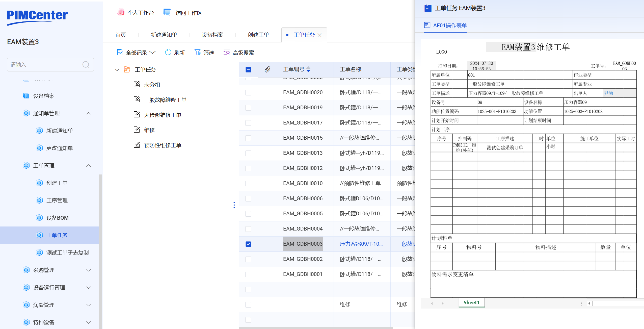The width and height of the screenshot is (644, 329).
Task: Switch to the 设备档案 tab
Action: [212, 35]
